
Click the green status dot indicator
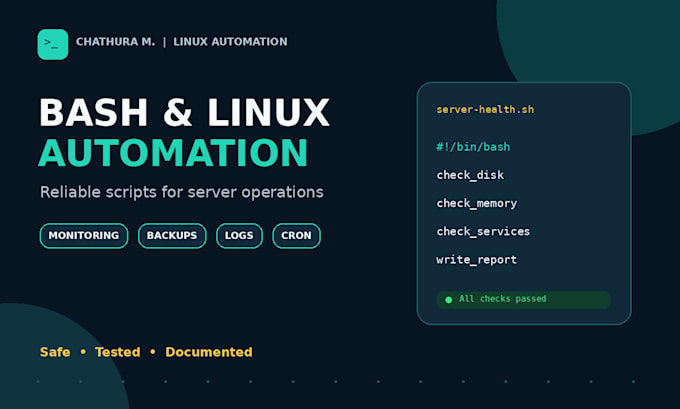pyautogui.click(x=448, y=300)
